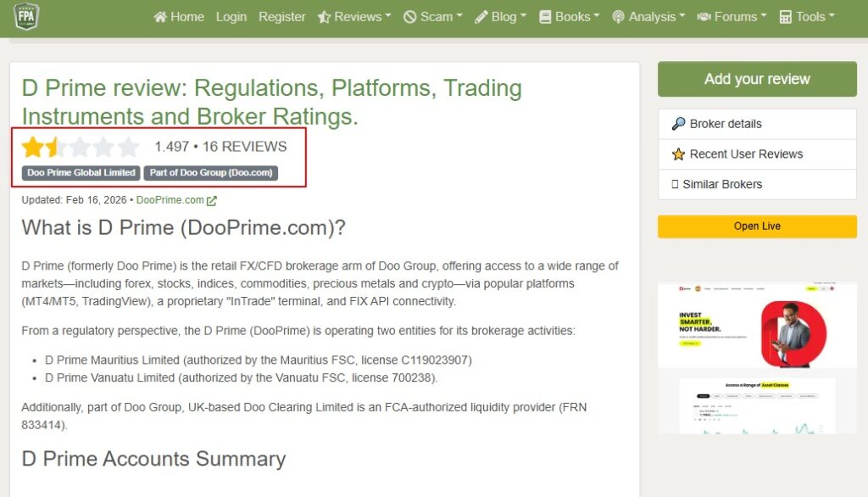Jump to Recent User Reviews
Image resolution: width=868 pixels, height=497 pixels.
point(745,154)
